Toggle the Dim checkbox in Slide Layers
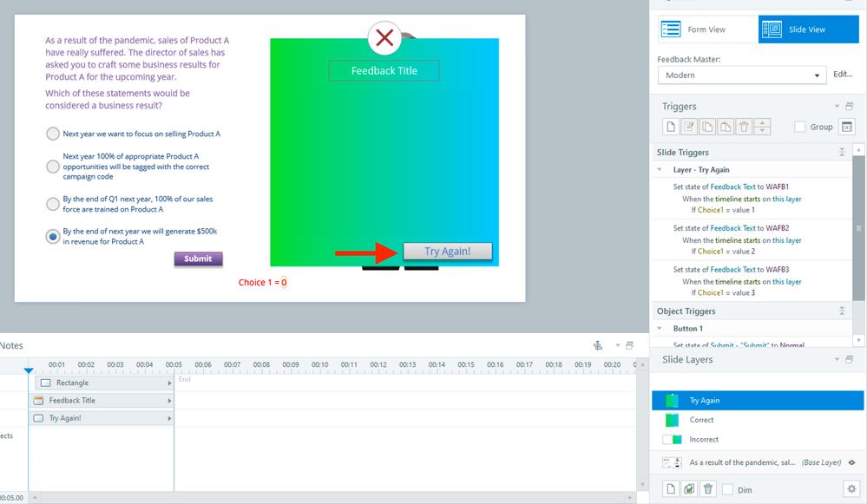This screenshot has width=867, height=504. tap(727, 489)
